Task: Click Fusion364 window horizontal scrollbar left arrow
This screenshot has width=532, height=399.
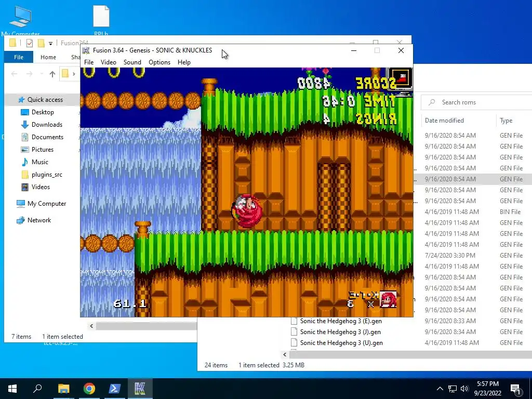Action: coord(91,326)
